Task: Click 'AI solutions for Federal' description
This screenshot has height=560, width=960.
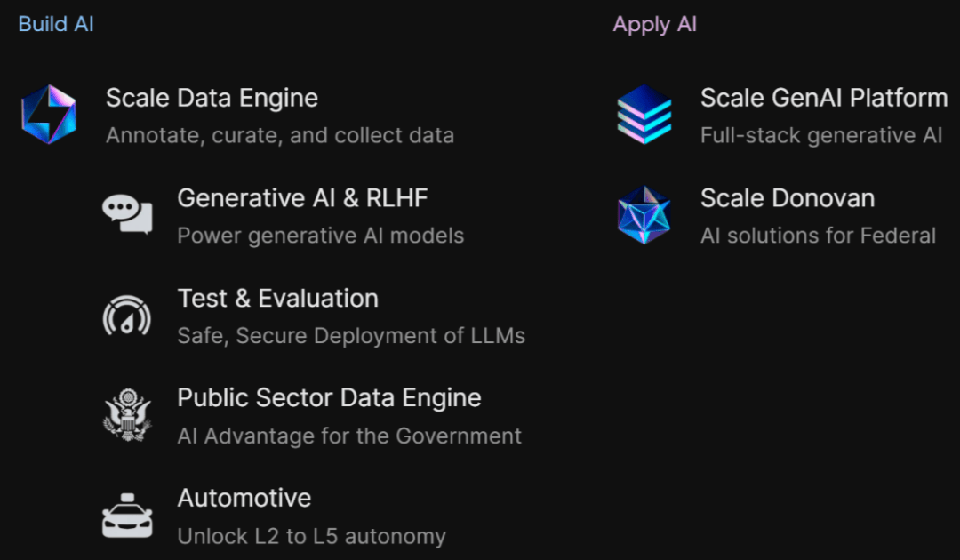Action: tap(818, 236)
